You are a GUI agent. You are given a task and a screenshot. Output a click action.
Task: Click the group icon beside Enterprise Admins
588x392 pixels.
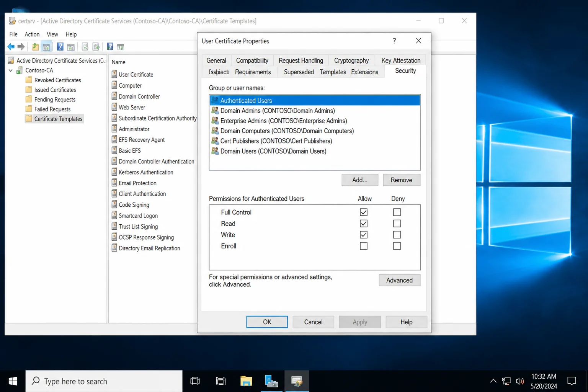click(x=215, y=121)
